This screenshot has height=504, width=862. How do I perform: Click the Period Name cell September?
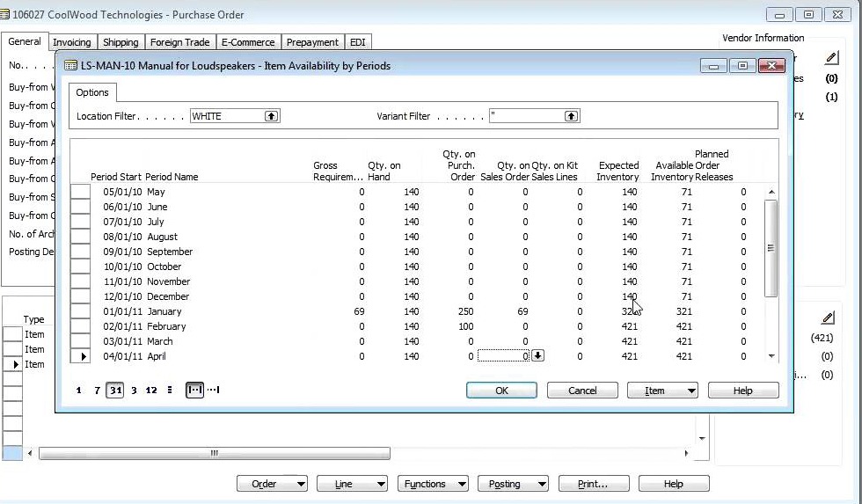tap(170, 252)
